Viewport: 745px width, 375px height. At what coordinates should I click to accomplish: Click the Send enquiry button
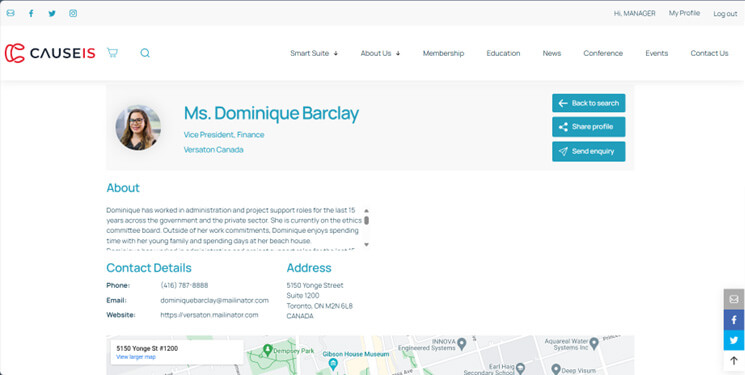tap(589, 152)
